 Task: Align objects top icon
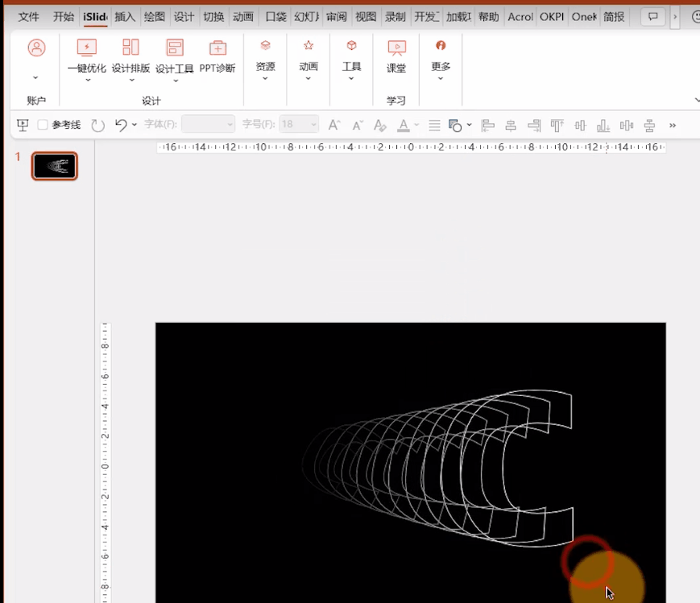[557, 126]
